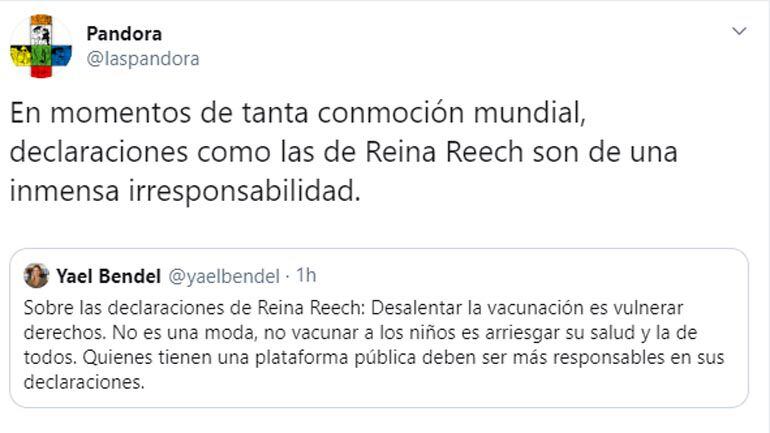Open the @laspandora handle link

click(x=142, y=59)
